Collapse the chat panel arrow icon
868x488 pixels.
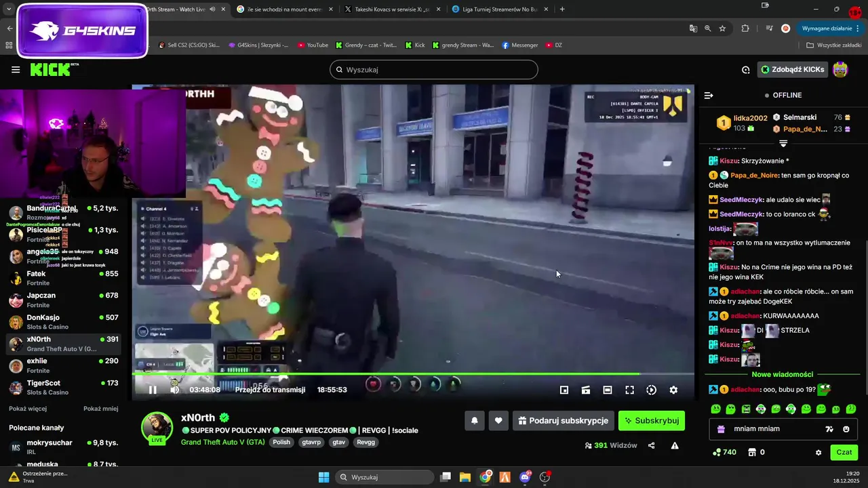(709, 96)
